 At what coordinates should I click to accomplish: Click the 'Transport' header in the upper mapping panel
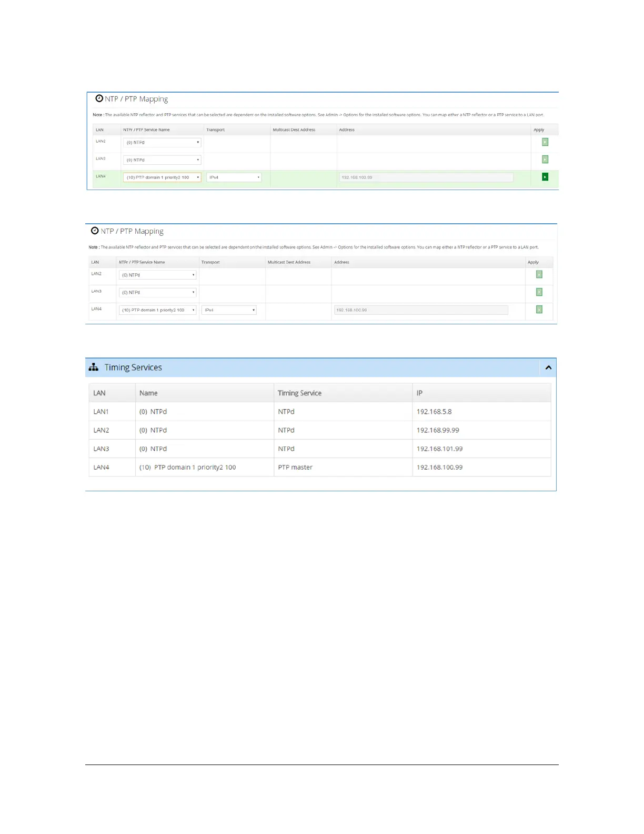pyautogui.click(x=215, y=130)
